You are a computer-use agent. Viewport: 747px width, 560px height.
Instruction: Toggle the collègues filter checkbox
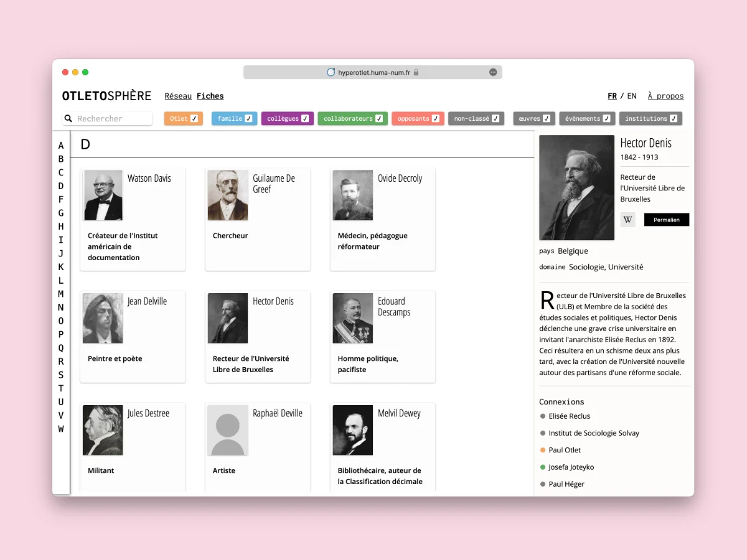(x=305, y=118)
